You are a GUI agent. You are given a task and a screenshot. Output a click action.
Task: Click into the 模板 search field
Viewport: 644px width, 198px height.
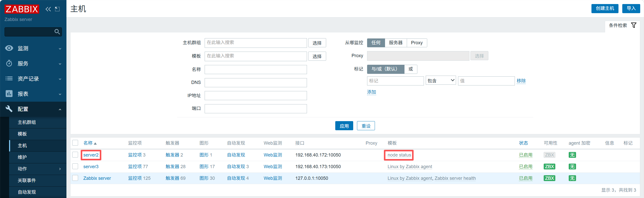[x=256, y=56]
